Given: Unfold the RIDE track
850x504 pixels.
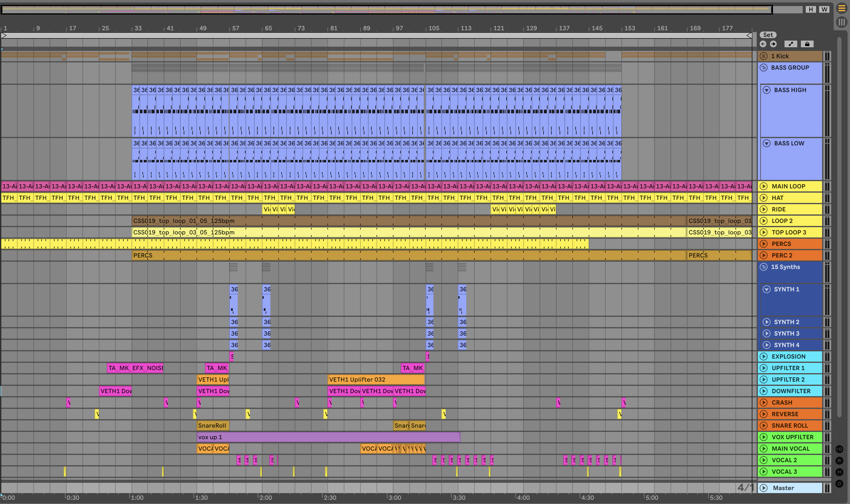Looking at the screenshot, I should pyautogui.click(x=764, y=209).
